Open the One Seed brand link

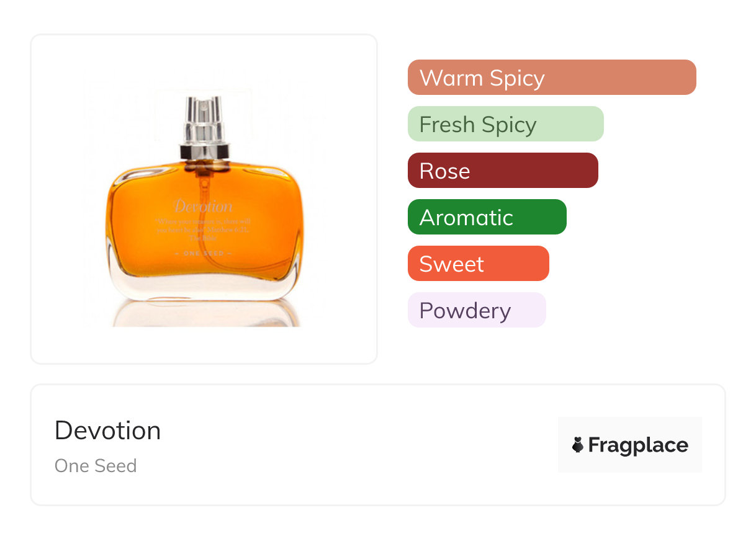(96, 466)
